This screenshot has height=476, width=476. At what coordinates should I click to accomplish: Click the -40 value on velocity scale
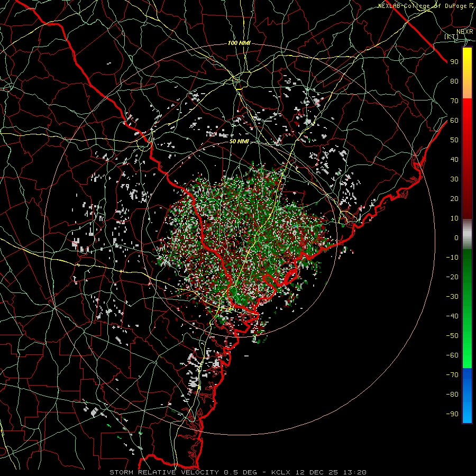pyautogui.click(x=452, y=316)
